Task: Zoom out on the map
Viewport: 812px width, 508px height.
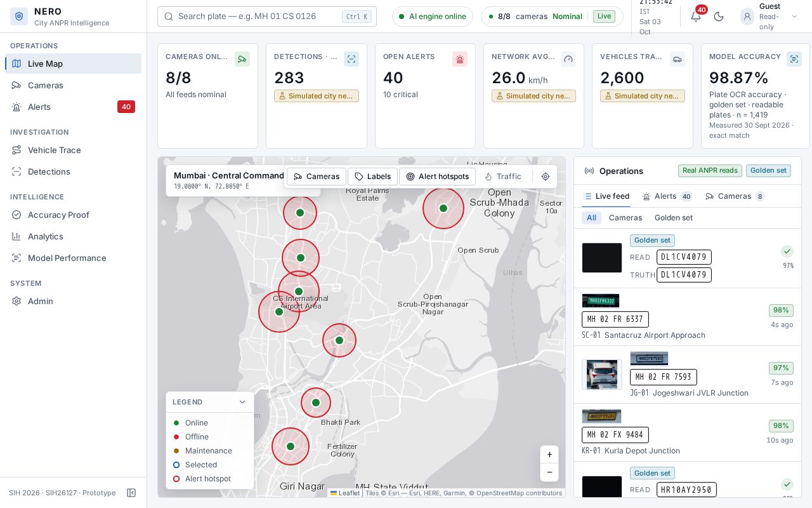Action: pyautogui.click(x=549, y=472)
